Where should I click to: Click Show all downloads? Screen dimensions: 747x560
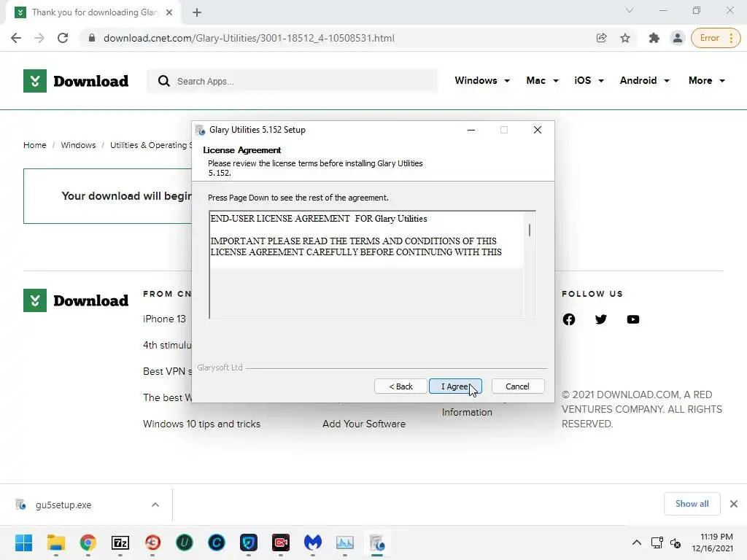click(692, 504)
